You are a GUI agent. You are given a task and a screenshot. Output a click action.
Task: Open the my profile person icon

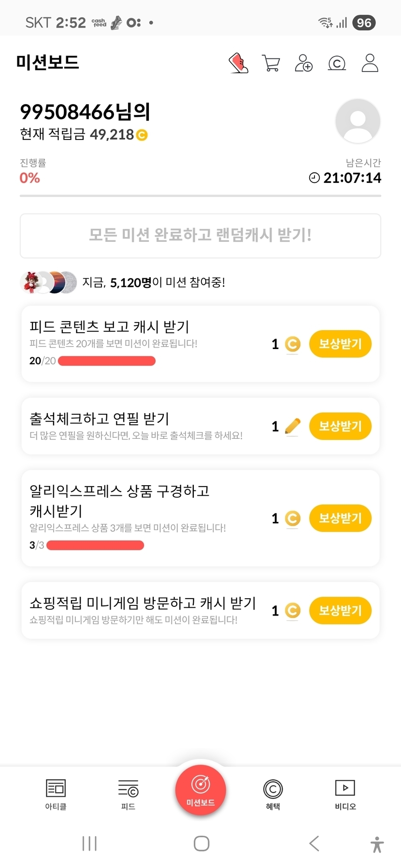click(x=370, y=63)
